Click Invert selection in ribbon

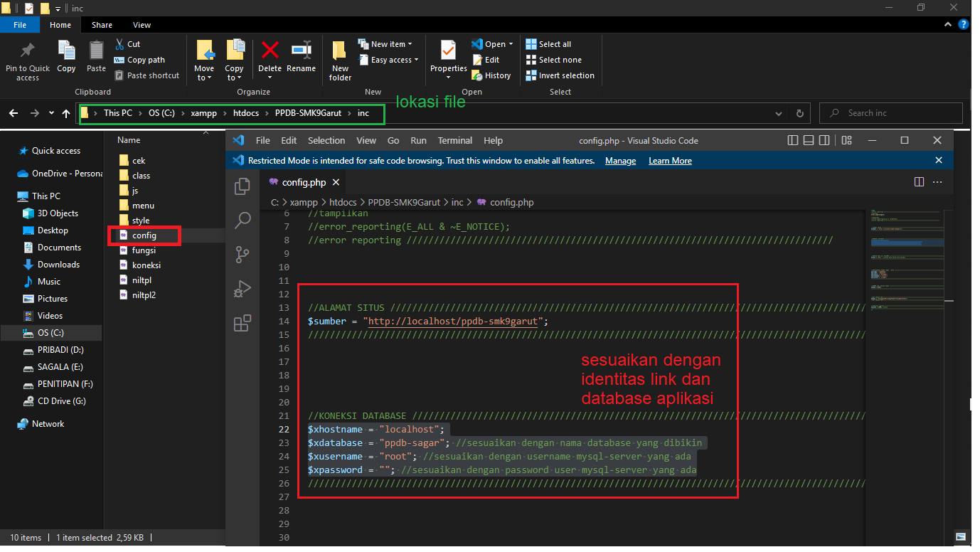(560, 75)
